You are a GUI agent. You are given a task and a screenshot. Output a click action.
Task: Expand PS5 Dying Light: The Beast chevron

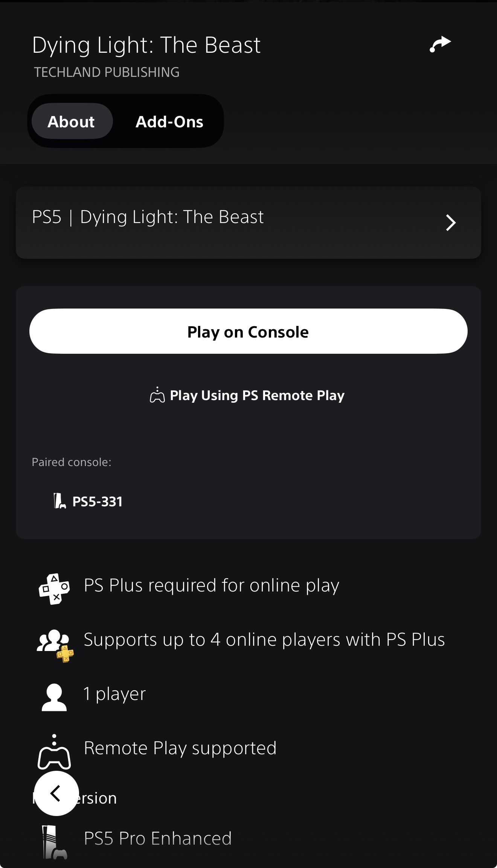pos(451,223)
